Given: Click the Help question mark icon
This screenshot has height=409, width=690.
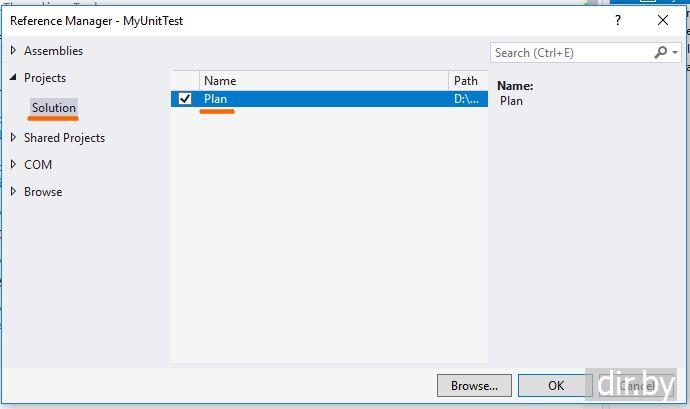Looking at the screenshot, I should (x=619, y=20).
